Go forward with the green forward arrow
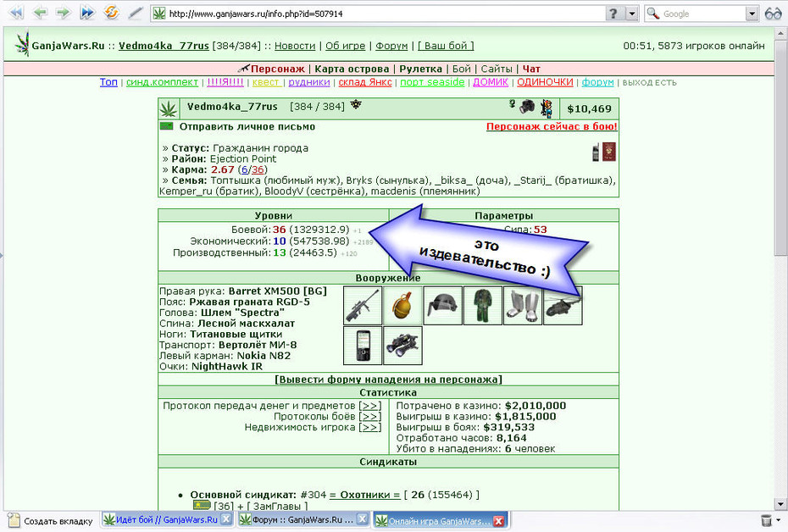 [64, 13]
